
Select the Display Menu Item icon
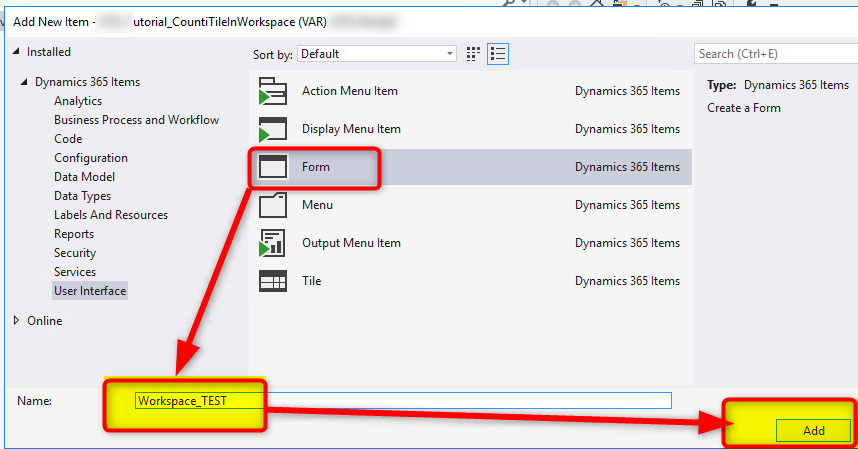tap(273, 129)
